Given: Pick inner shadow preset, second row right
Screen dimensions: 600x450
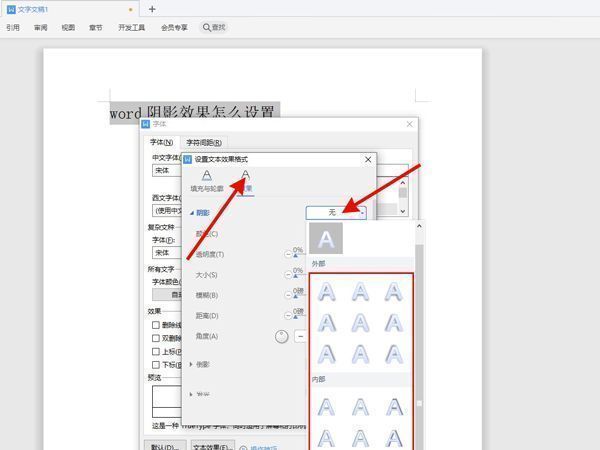Looking at the screenshot, I should coord(394,438).
